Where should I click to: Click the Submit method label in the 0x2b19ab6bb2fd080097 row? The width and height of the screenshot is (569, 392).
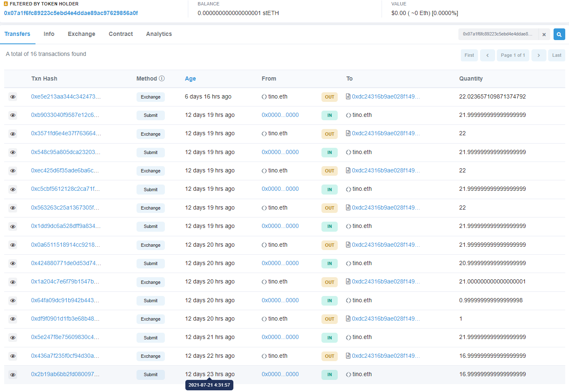tap(151, 374)
